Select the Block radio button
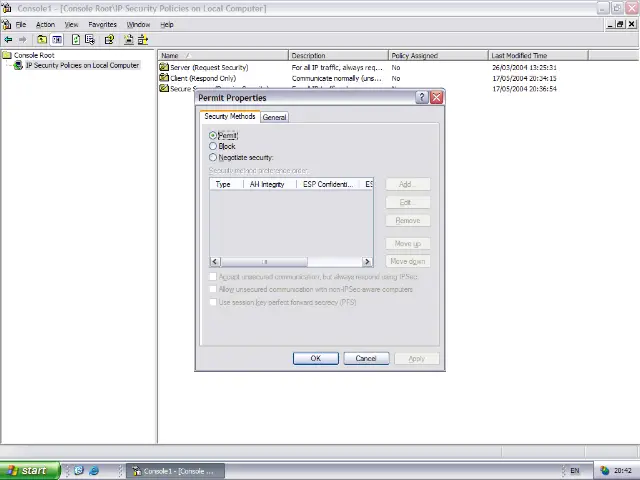 click(213, 146)
